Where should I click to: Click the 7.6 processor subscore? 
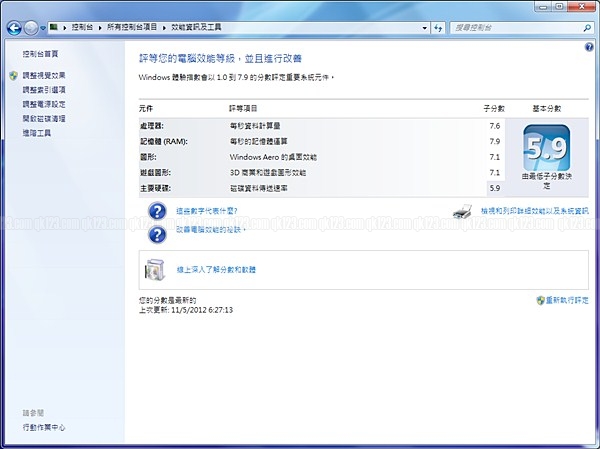pyautogui.click(x=495, y=126)
